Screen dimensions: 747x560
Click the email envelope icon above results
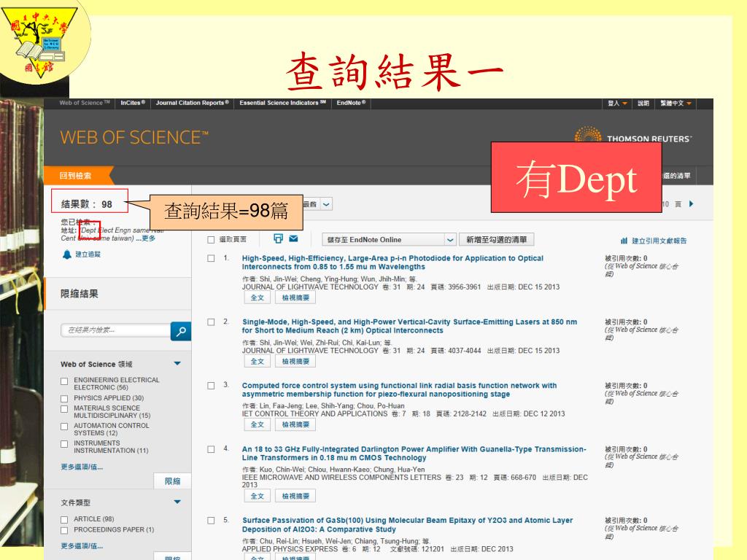coord(293,238)
